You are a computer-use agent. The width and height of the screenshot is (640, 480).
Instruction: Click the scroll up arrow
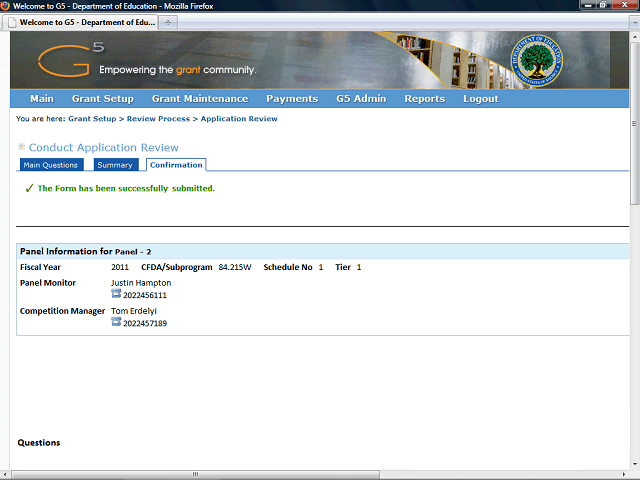(635, 37)
